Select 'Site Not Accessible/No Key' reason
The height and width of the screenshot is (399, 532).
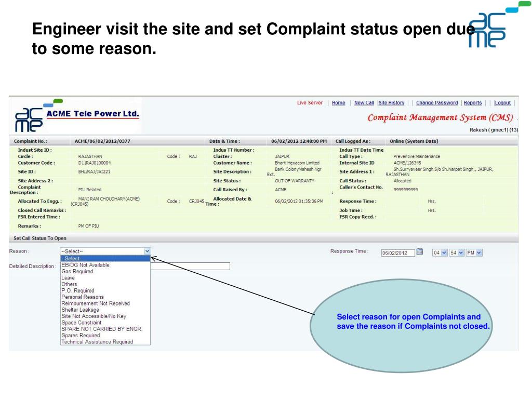pos(105,316)
